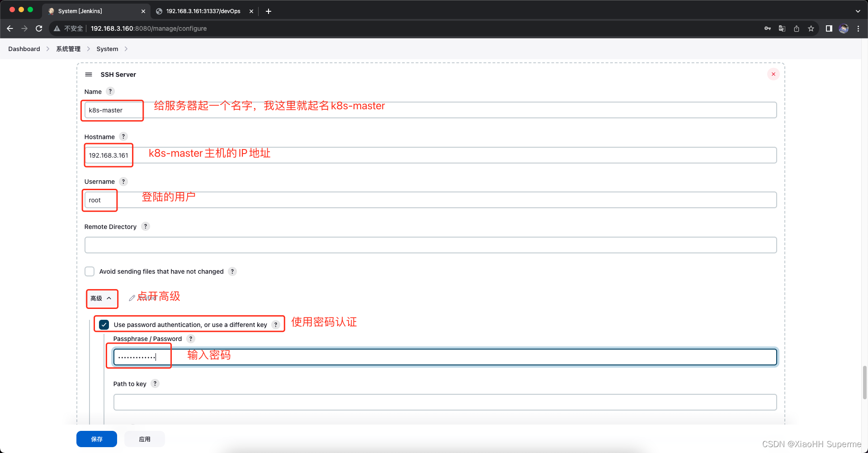Click the edited pencil icon beside 高级
The height and width of the screenshot is (453, 868).
(x=132, y=298)
